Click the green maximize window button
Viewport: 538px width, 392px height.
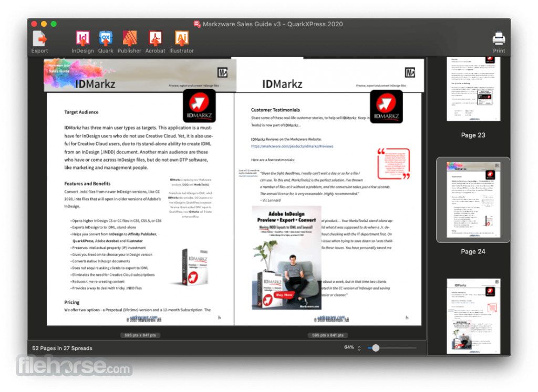54,24
